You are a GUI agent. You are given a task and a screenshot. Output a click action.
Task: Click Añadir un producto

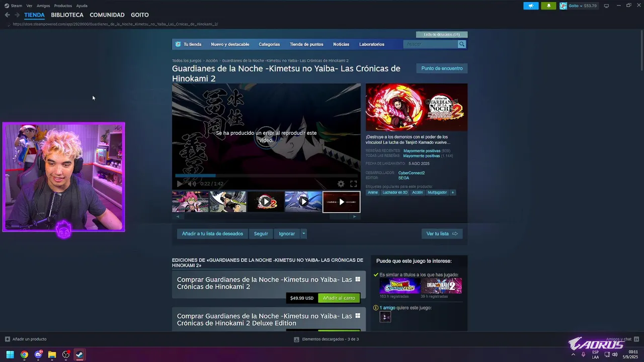(26, 339)
